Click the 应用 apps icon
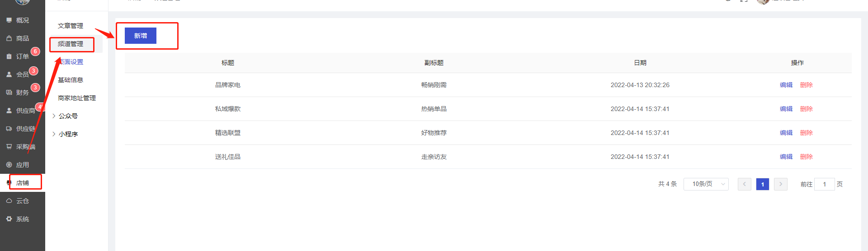The height and width of the screenshot is (251, 868). pos(9,165)
